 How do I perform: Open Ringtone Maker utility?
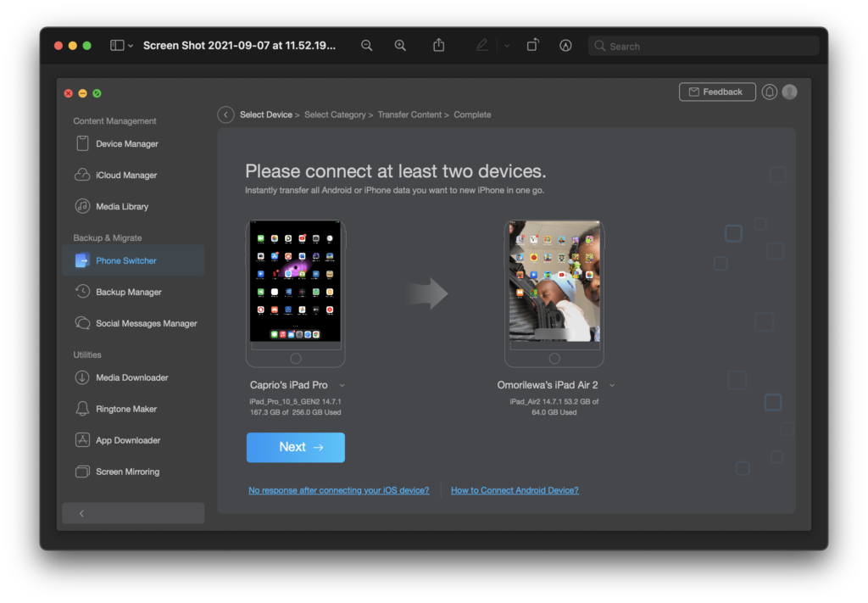point(133,409)
